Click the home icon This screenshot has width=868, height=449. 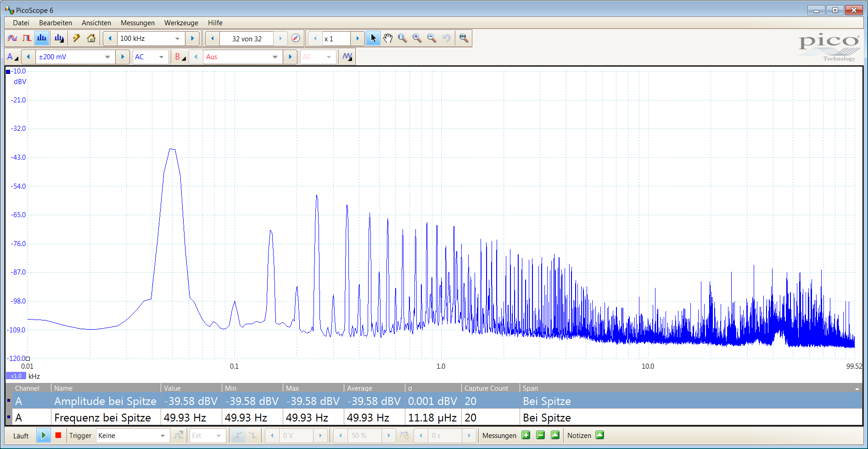(x=91, y=38)
